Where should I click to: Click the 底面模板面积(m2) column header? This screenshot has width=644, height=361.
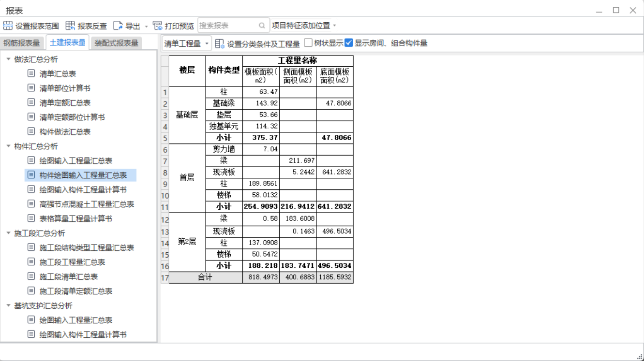335,76
